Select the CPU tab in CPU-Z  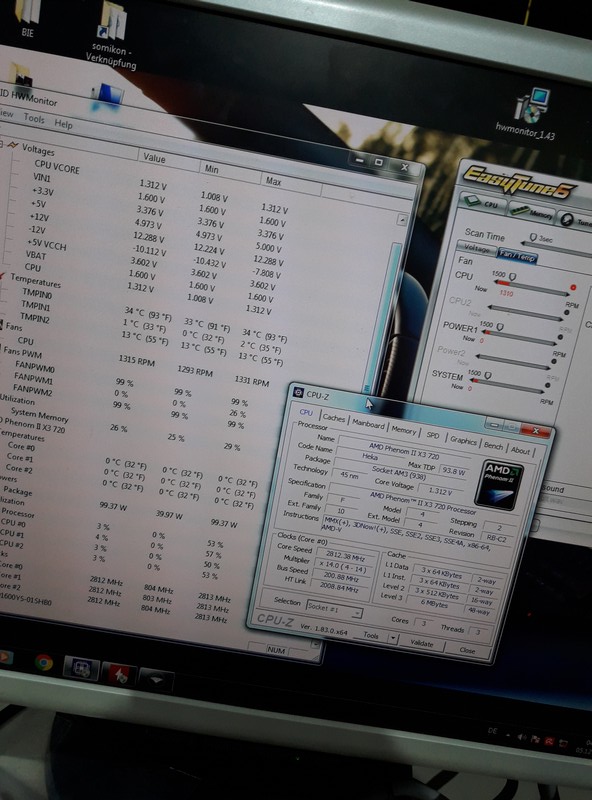coord(306,412)
